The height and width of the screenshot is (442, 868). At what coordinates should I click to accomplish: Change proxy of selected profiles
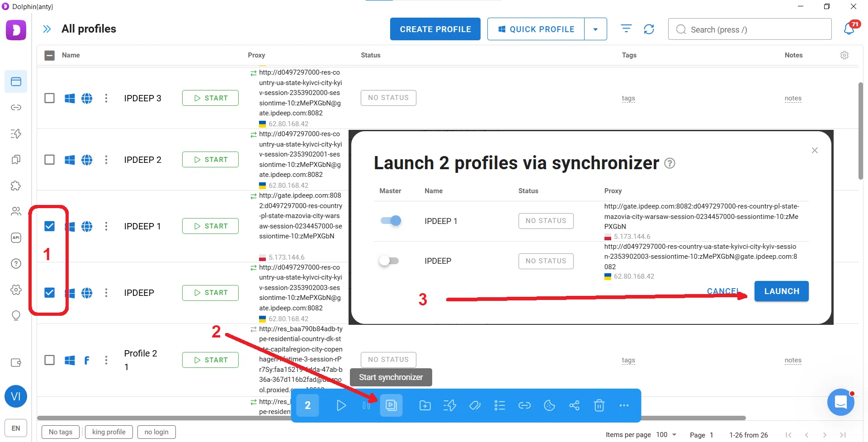point(524,405)
